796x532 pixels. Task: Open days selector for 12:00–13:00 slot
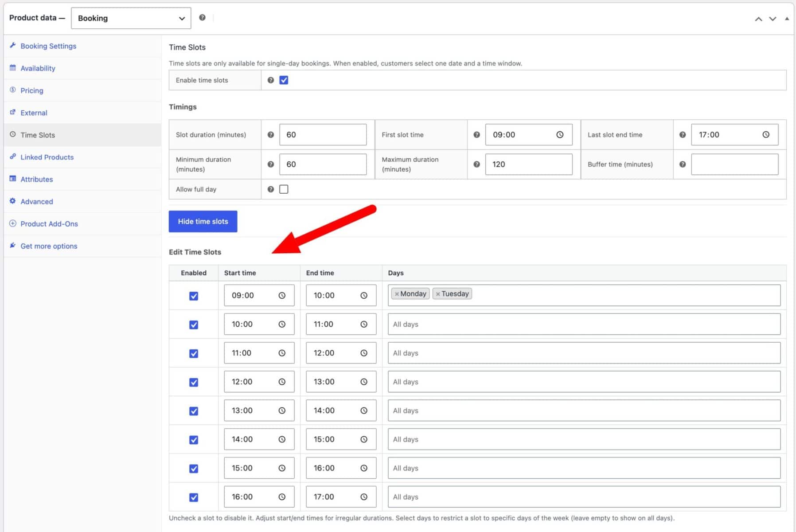point(584,382)
